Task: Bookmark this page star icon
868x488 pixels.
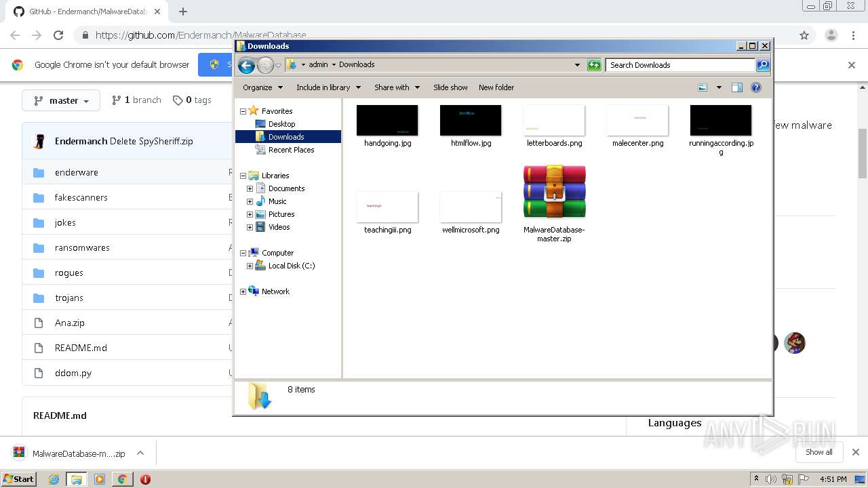Action: [x=804, y=35]
